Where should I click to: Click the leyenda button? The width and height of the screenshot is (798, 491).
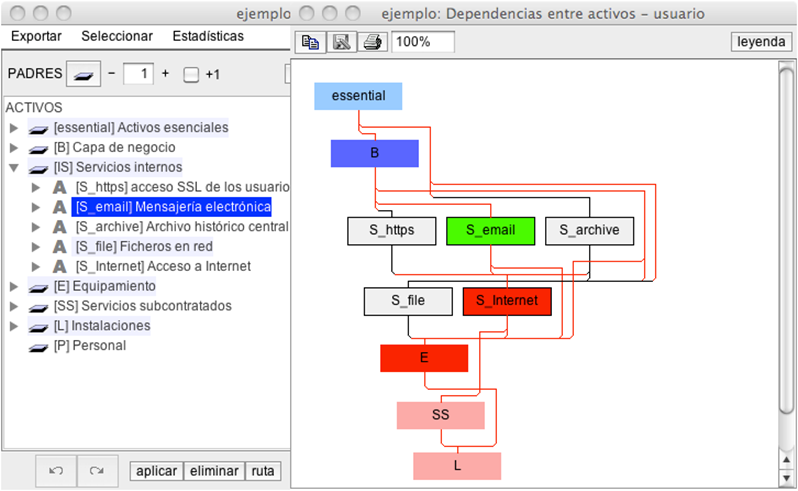coord(761,42)
